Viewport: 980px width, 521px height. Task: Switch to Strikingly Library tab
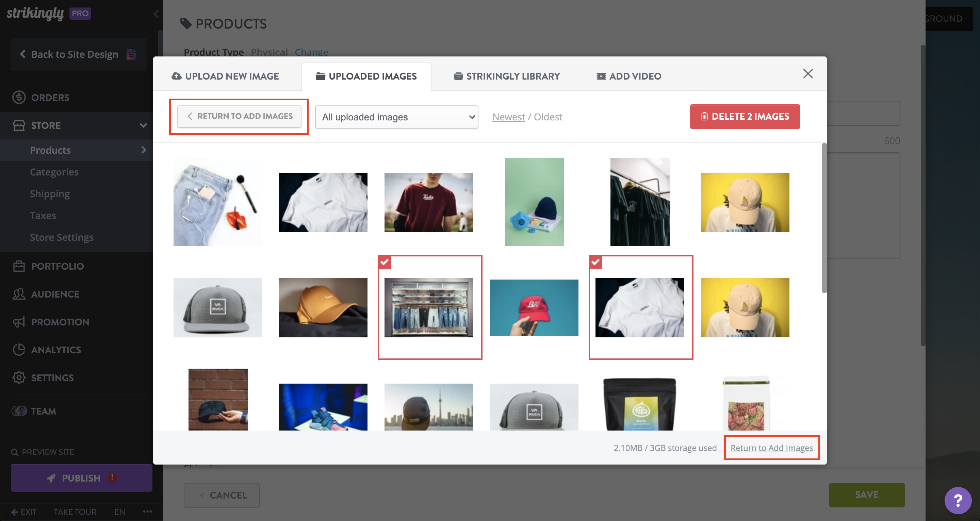point(507,76)
